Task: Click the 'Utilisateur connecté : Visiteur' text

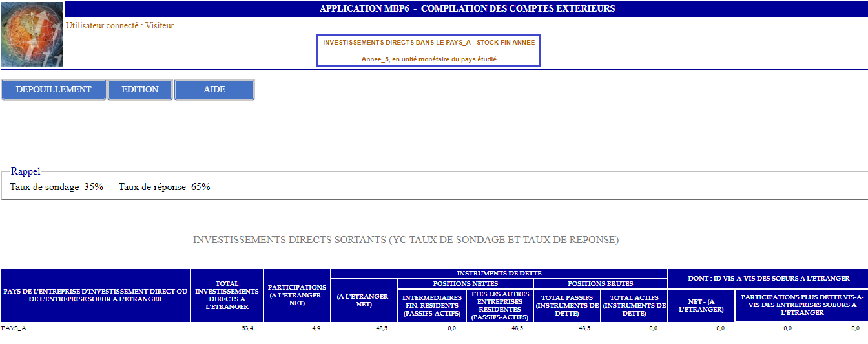Action: 119,26
